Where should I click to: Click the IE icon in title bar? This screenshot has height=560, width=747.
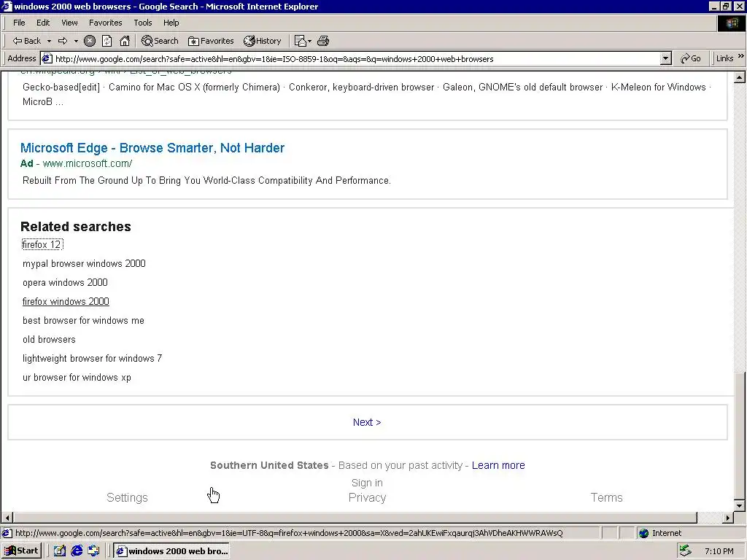click(7, 6)
